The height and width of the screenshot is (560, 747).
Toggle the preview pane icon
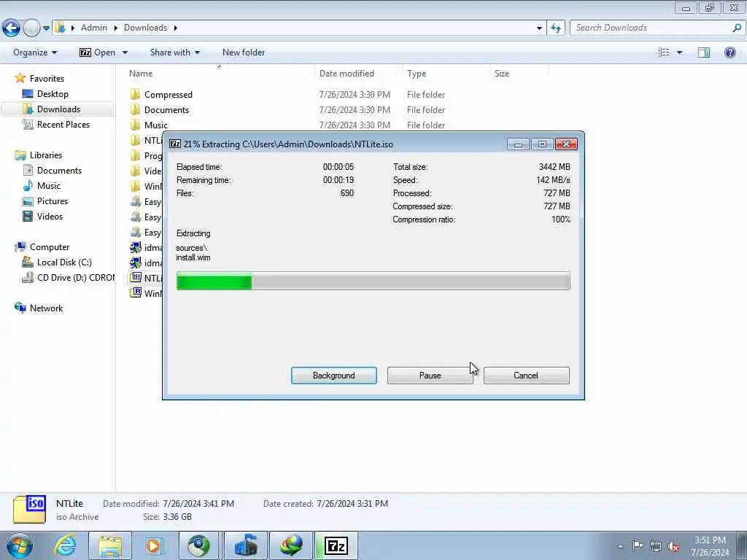click(704, 52)
